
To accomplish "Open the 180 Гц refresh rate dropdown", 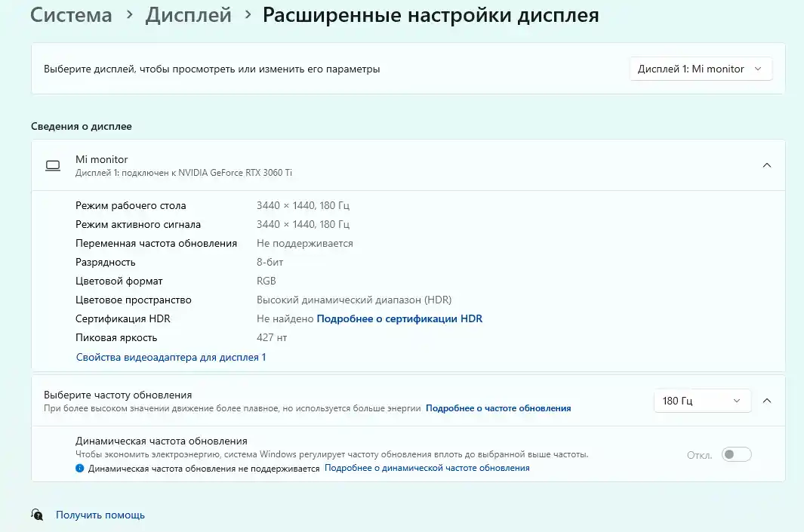I will (703, 401).
